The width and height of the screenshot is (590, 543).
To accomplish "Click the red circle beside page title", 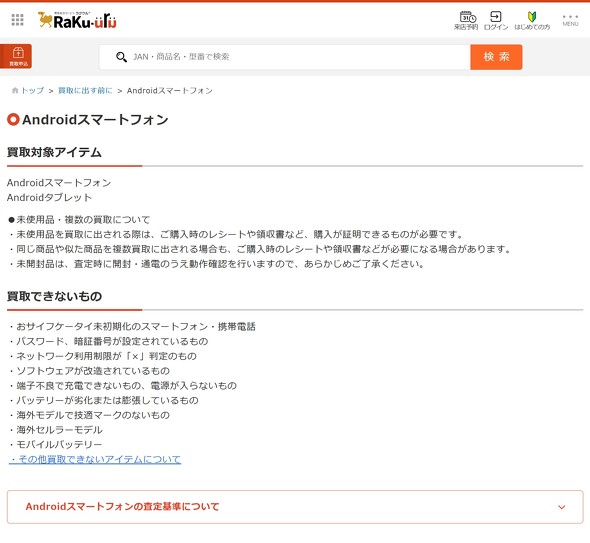I will [x=13, y=119].
